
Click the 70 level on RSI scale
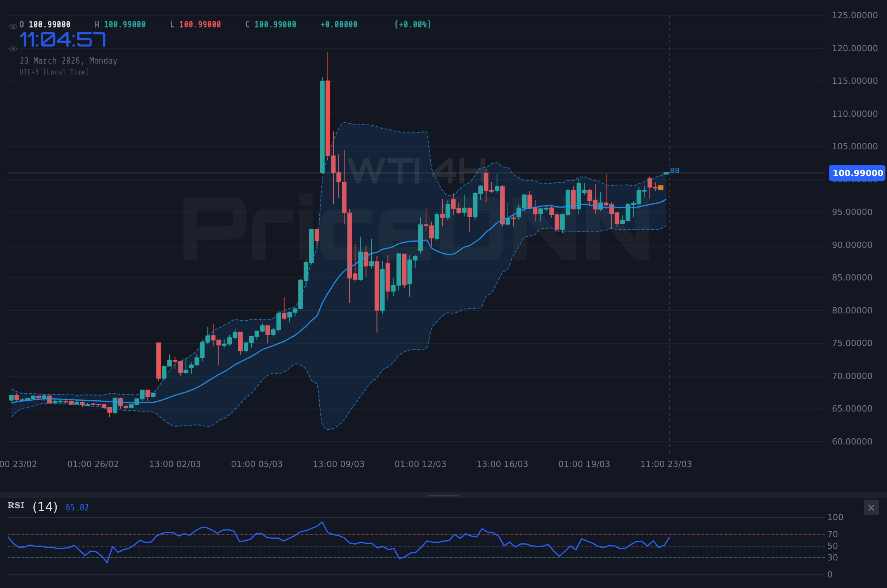point(832,534)
